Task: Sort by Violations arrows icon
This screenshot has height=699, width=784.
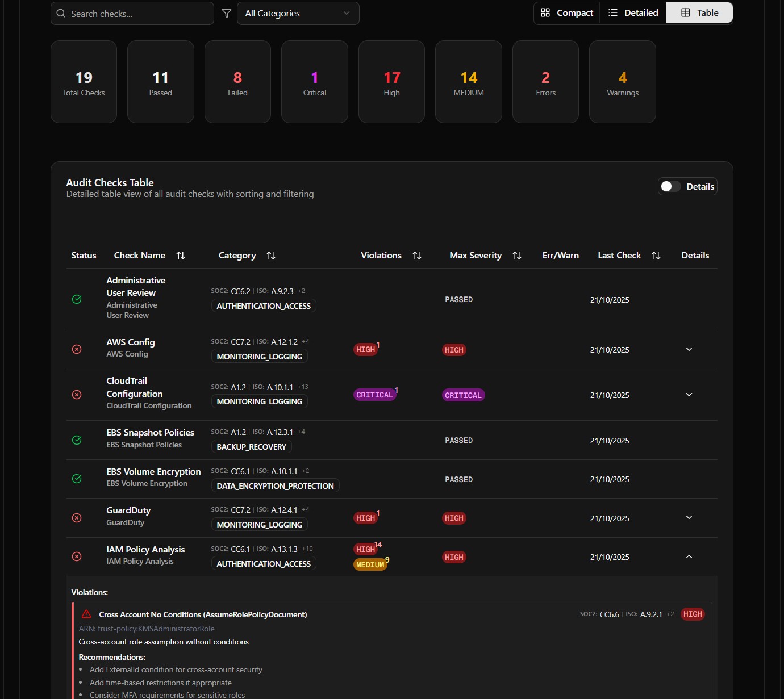Action: click(417, 256)
